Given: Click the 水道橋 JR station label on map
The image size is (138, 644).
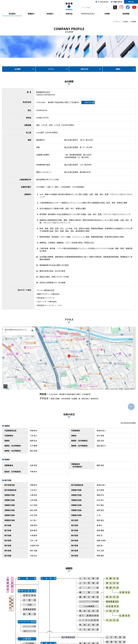Looking at the screenshot, I should pos(67,333).
